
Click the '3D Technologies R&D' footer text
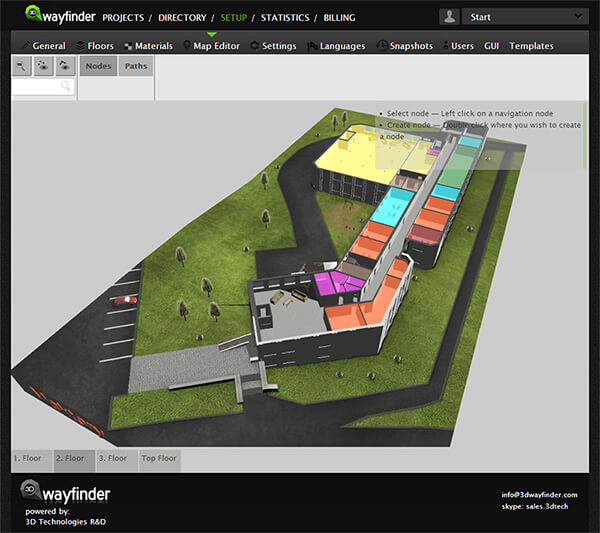click(x=66, y=522)
